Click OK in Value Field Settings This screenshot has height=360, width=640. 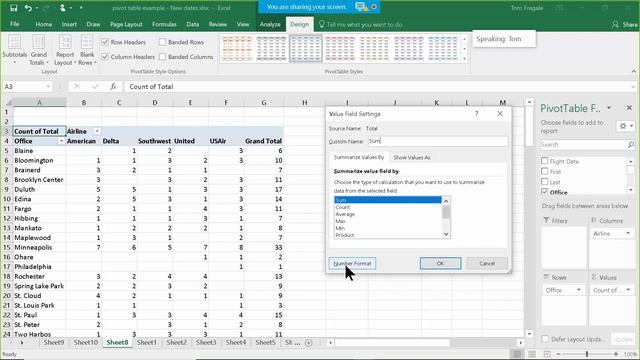440,263
